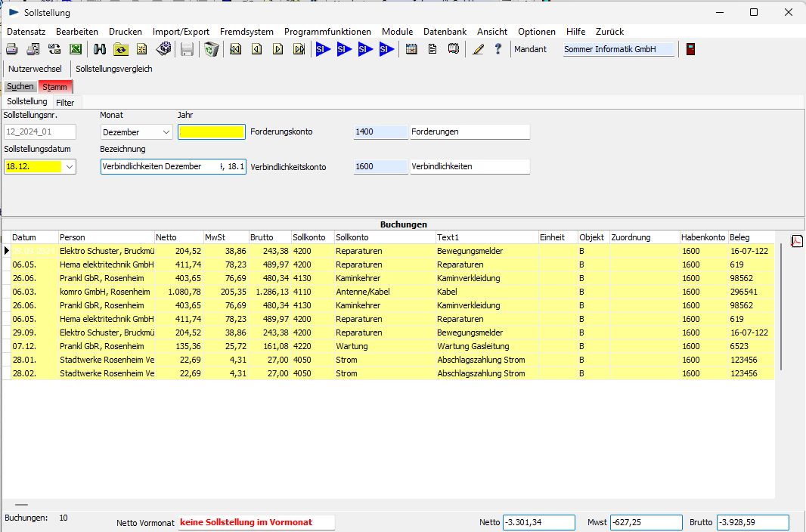The height and width of the screenshot is (532, 806).
Task: Jump to first record with arrow icon
Action: 235,49
